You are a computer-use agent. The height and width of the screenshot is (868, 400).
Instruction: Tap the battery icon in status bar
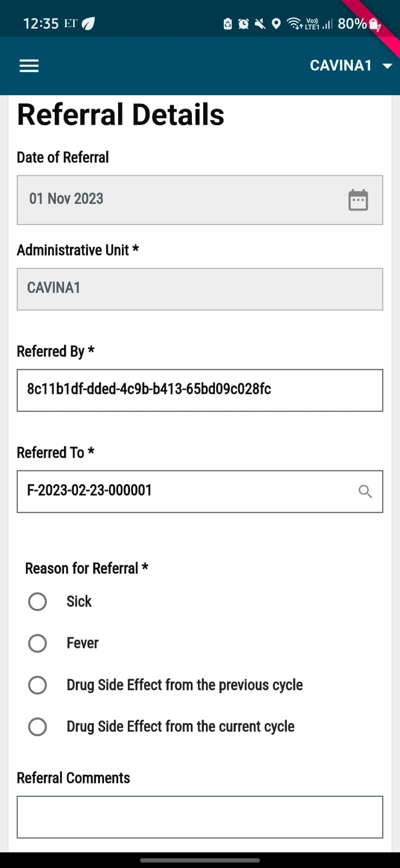375,24
